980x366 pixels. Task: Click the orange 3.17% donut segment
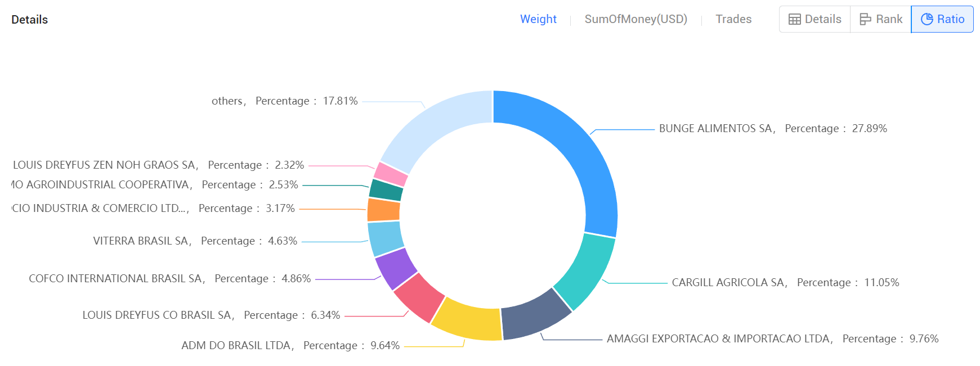[x=383, y=210]
